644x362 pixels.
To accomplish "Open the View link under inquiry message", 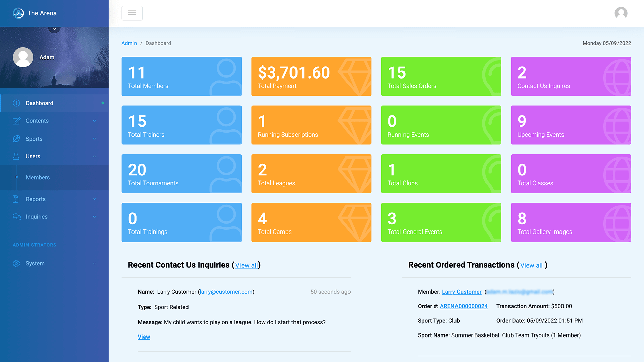I will 144,337.
